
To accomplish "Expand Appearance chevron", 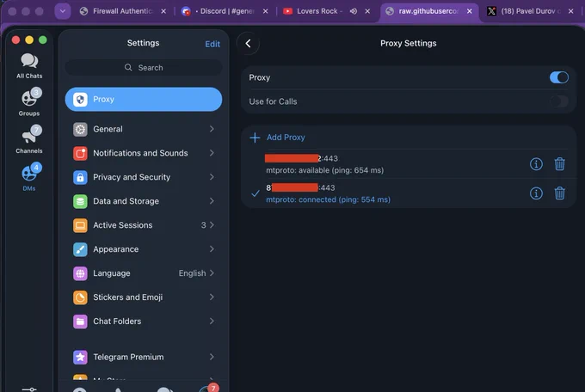I will pos(212,249).
